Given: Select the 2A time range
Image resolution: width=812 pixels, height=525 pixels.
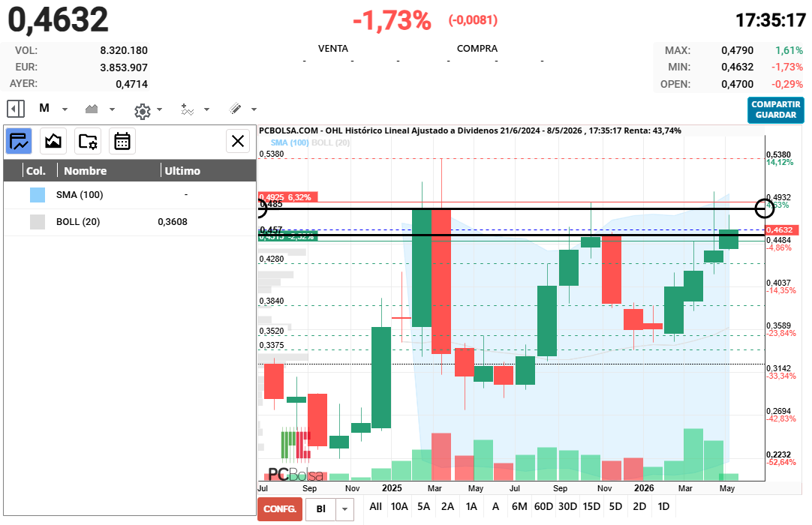Looking at the screenshot, I should point(447,506).
